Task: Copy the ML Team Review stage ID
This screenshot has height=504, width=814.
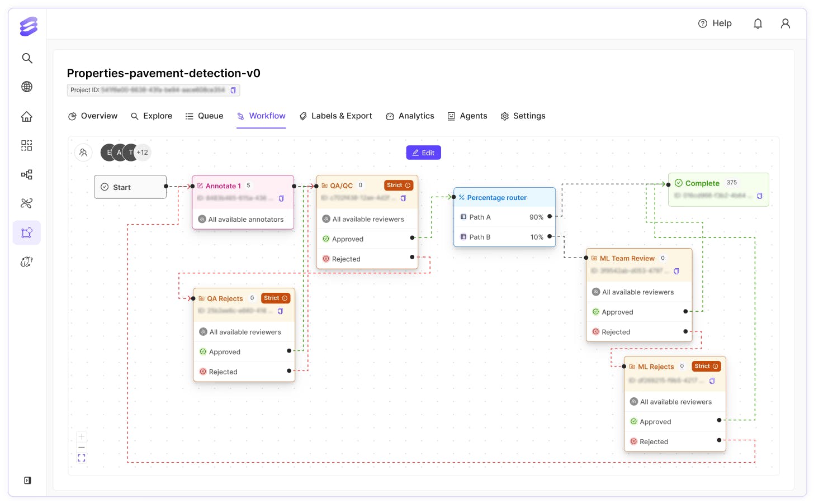Action: point(676,271)
